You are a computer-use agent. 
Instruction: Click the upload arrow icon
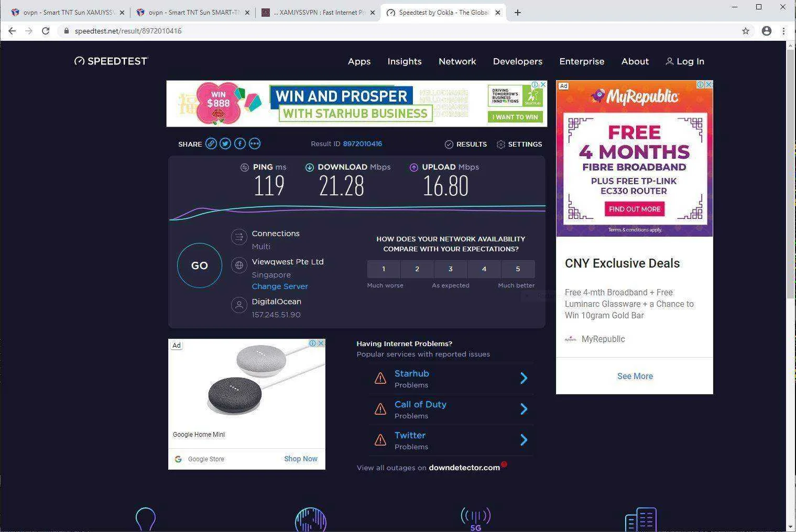tap(414, 167)
